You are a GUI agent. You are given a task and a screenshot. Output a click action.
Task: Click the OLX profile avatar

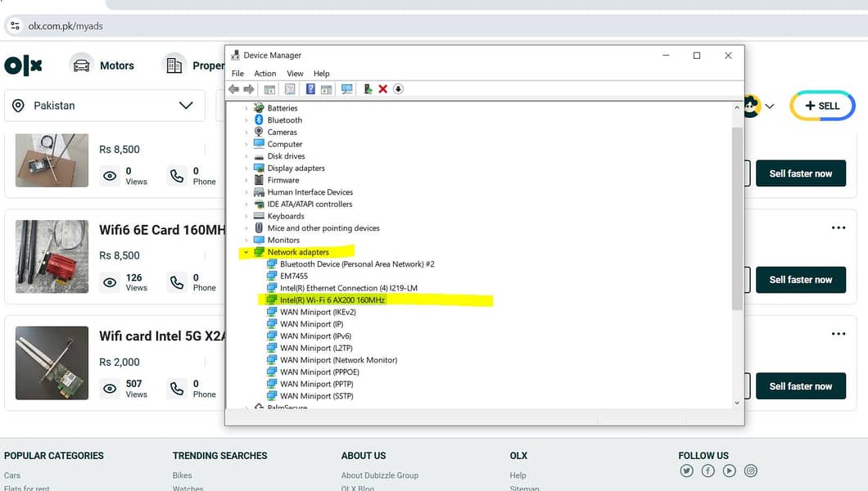751,106
